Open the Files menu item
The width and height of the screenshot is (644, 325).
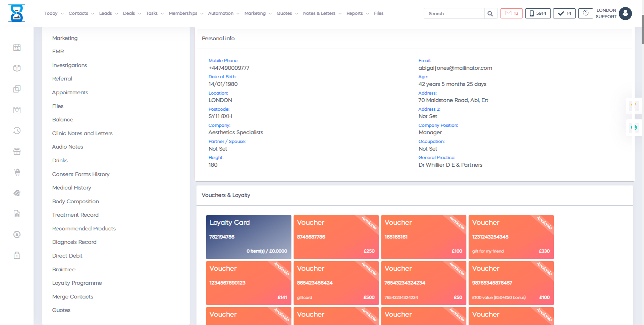coord(378,13)
